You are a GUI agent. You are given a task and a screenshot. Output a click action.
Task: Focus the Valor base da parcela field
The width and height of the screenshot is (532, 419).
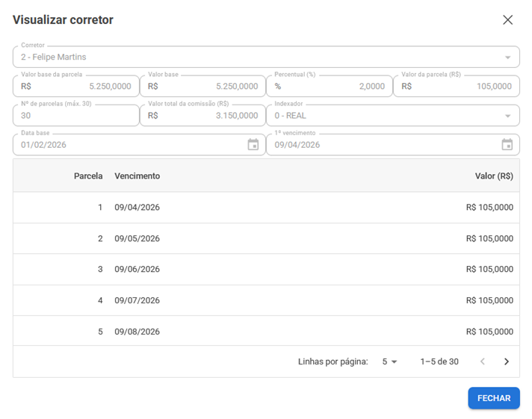pyautogui.click(x=76, y=86)
